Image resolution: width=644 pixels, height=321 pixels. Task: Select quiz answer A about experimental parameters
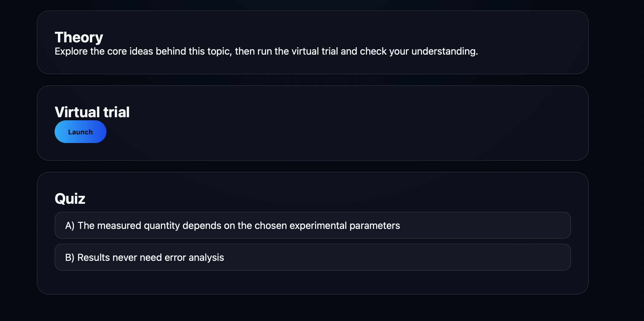pos(312,225)
